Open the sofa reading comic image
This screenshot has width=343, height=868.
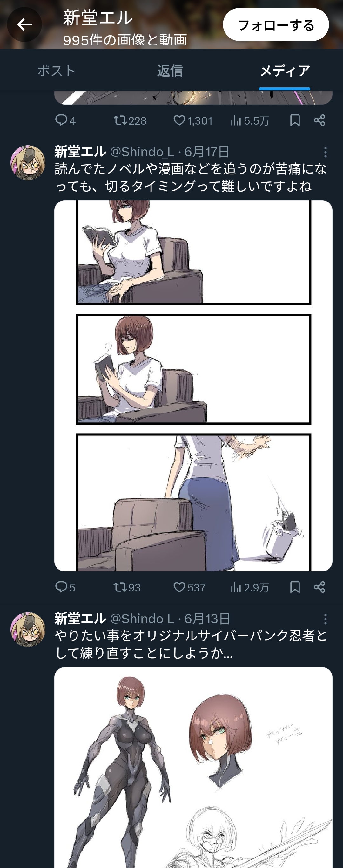tap(193, 386)
